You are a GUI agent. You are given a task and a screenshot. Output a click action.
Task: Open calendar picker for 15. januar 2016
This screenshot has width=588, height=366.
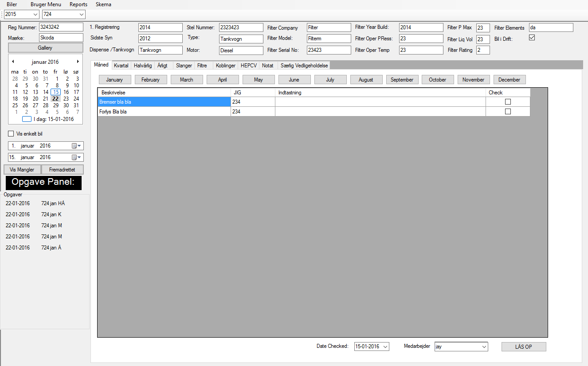coord(76,157)
